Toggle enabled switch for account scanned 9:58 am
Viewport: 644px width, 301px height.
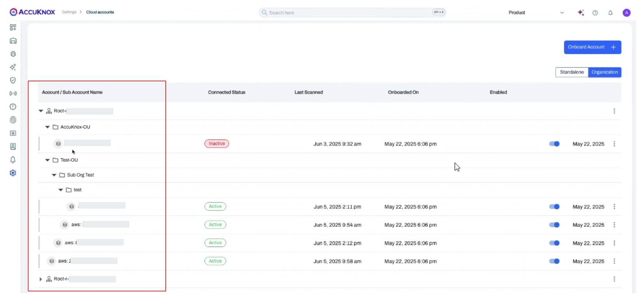tap(554, 261)
